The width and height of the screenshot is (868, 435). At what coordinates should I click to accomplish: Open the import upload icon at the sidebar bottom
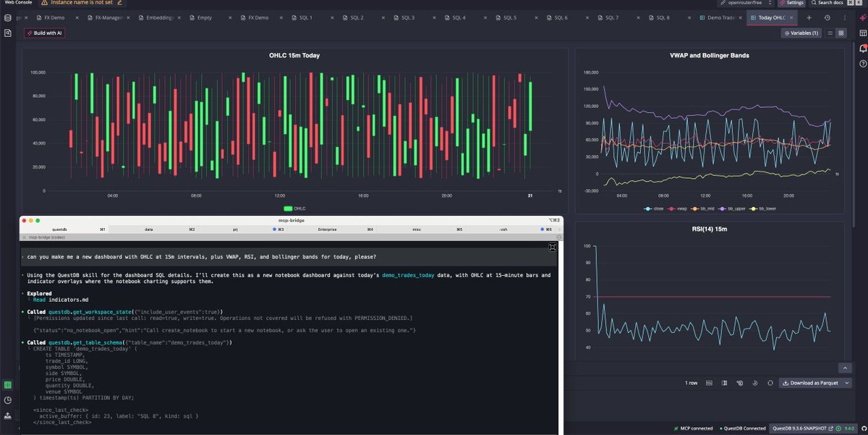(x=7, y=415)
